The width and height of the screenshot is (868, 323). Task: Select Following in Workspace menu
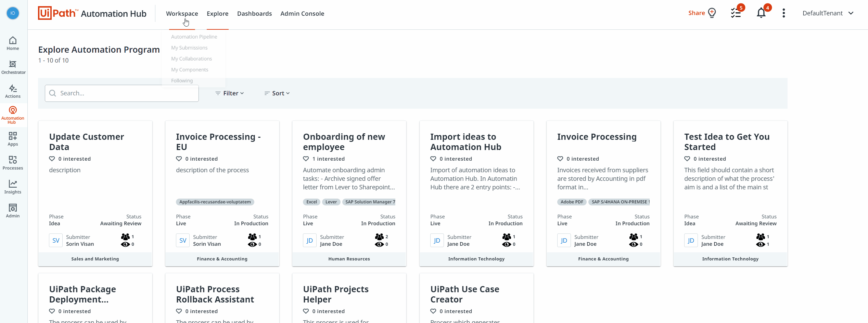point(182,80)
